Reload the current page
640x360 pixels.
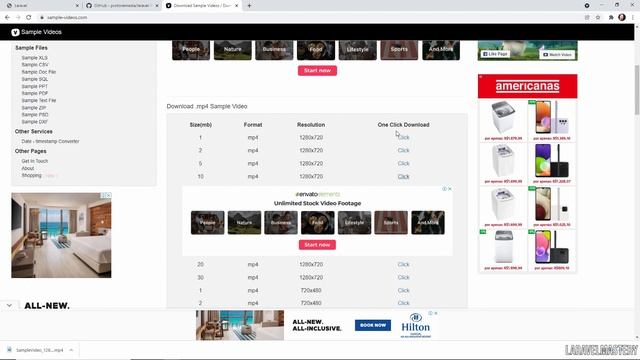tap(29, 18)
